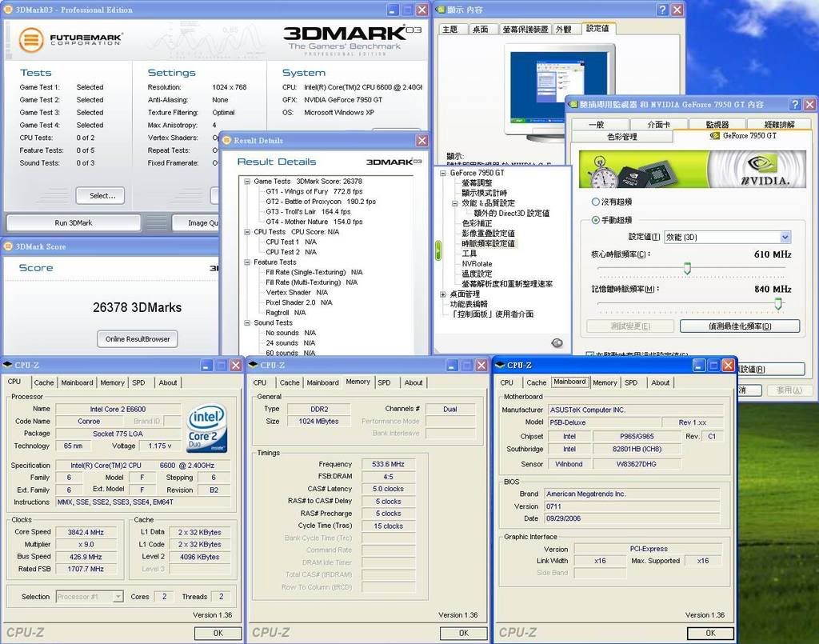Screen dimensions: 819x644
Task: Click OK in the CPU-Z Mainboard window
Action: tap(710, 633)
